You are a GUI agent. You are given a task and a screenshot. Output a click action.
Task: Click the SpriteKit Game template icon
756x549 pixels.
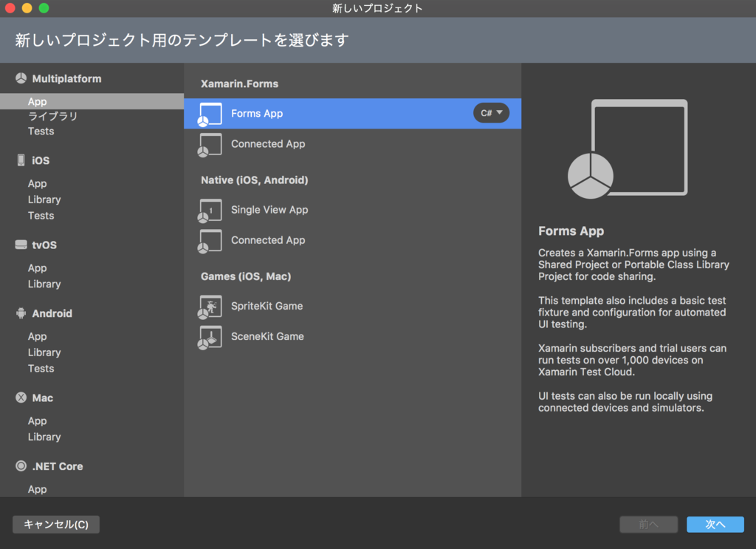point(210,307)
